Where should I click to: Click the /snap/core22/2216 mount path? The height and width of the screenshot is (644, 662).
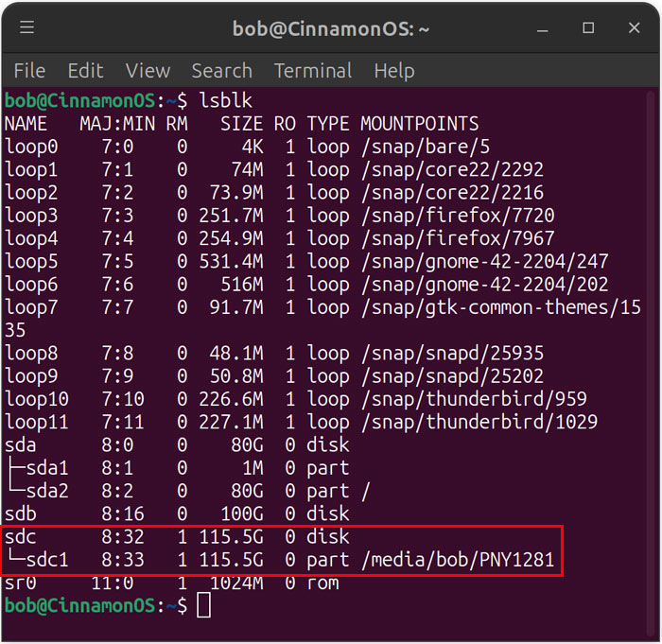point(453,193)
